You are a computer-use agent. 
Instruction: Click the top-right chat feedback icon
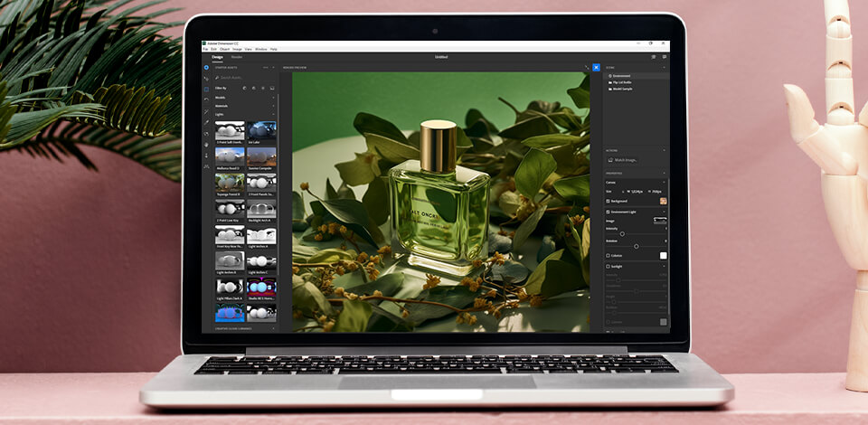[665, 57]
